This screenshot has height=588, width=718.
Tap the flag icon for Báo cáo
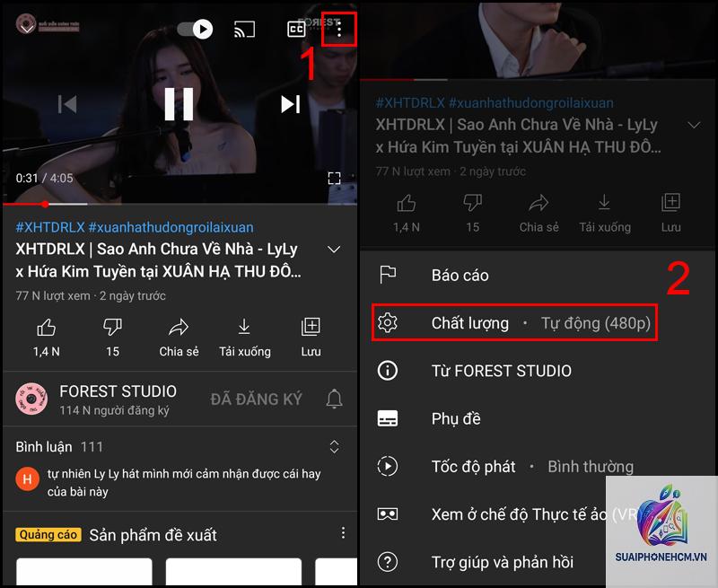[388, 275]
